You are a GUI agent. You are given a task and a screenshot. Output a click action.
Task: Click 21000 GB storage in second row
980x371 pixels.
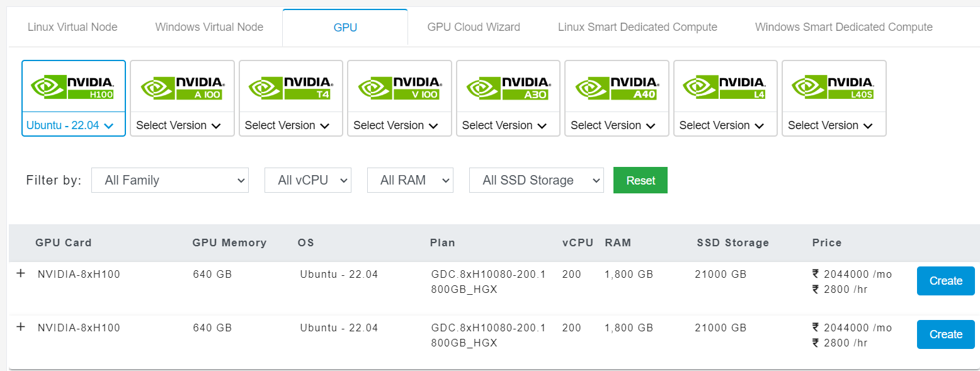tap(721, 328)
